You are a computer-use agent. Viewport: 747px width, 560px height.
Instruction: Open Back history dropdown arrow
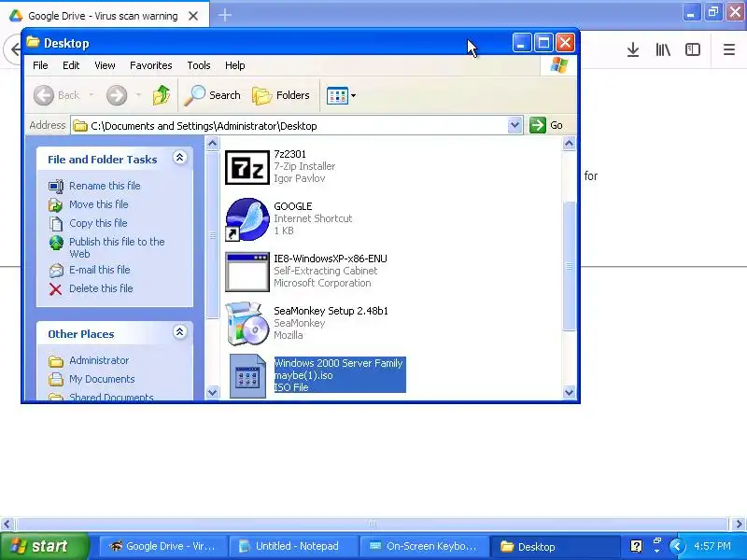tap(91, 95)
